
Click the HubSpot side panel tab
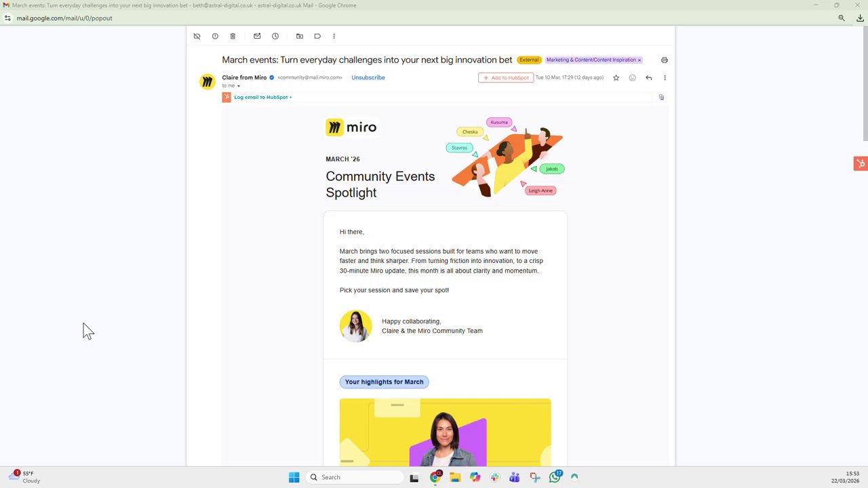tap(861, 163)
